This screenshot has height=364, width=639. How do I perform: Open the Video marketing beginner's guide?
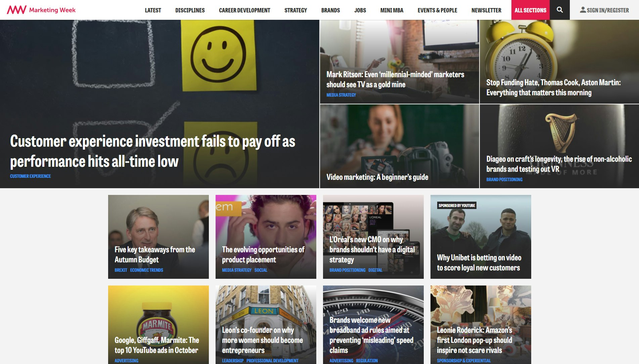pos(377,177)
